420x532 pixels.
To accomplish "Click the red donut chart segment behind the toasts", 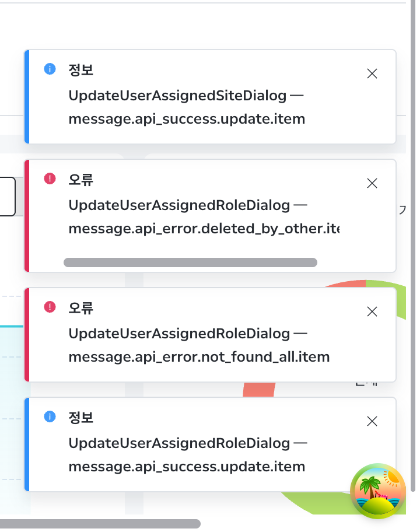I will coord(259,390).
